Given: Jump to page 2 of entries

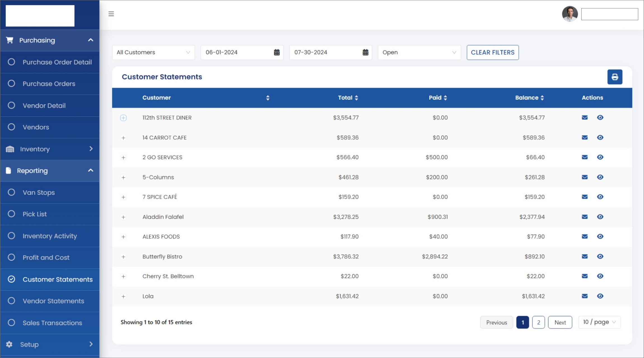Looking at the screenshot, I should click(538, 322).
